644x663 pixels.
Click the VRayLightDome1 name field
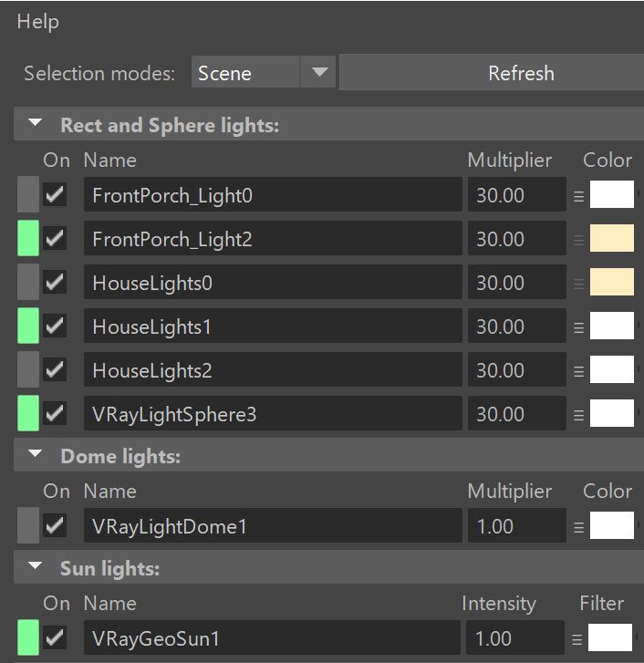tap(273, 525)
